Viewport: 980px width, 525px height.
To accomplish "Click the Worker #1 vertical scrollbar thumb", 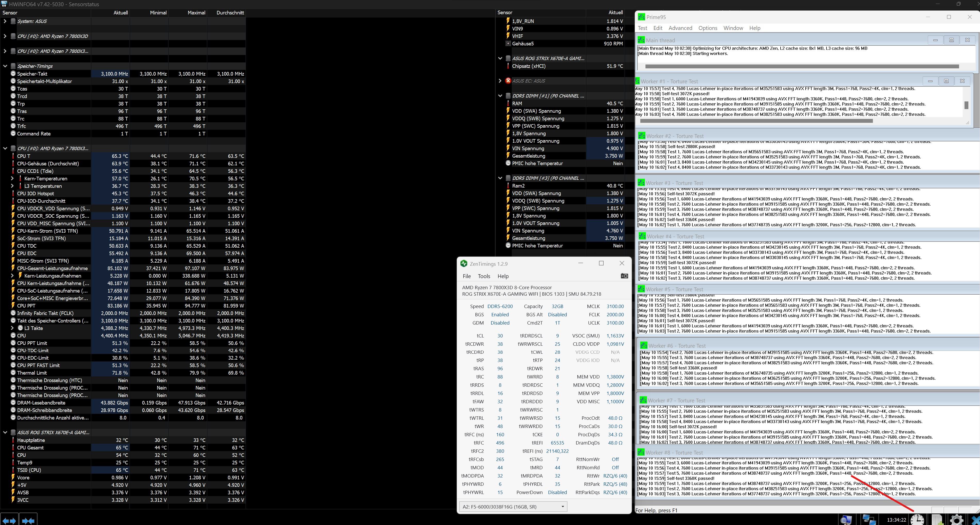I will point(966,105).
